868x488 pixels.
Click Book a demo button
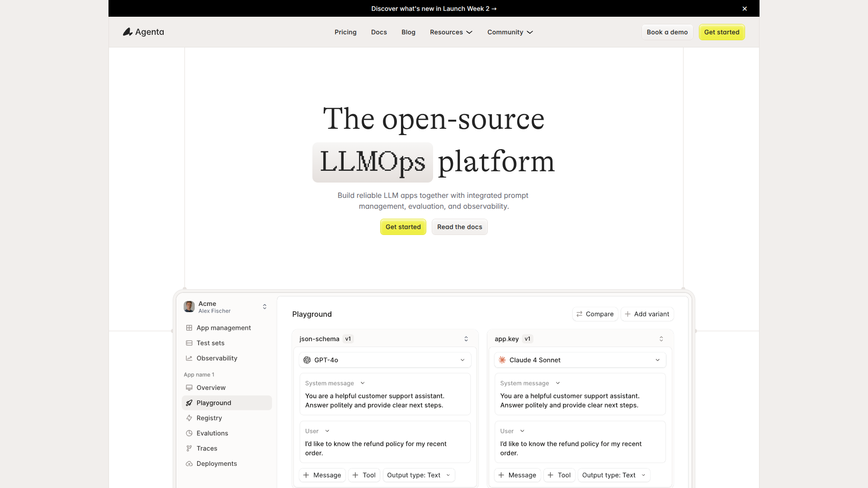coord(667,32)
